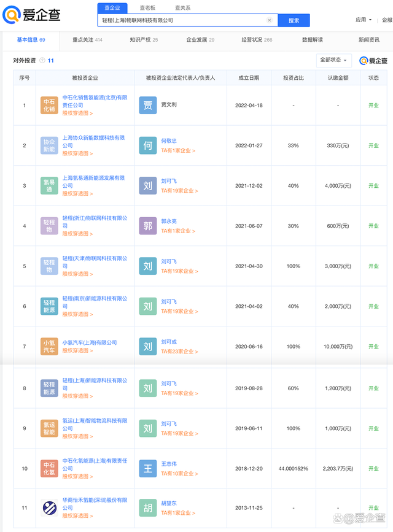Click 刘 avatar for 刘可成 row

(148, 347)
